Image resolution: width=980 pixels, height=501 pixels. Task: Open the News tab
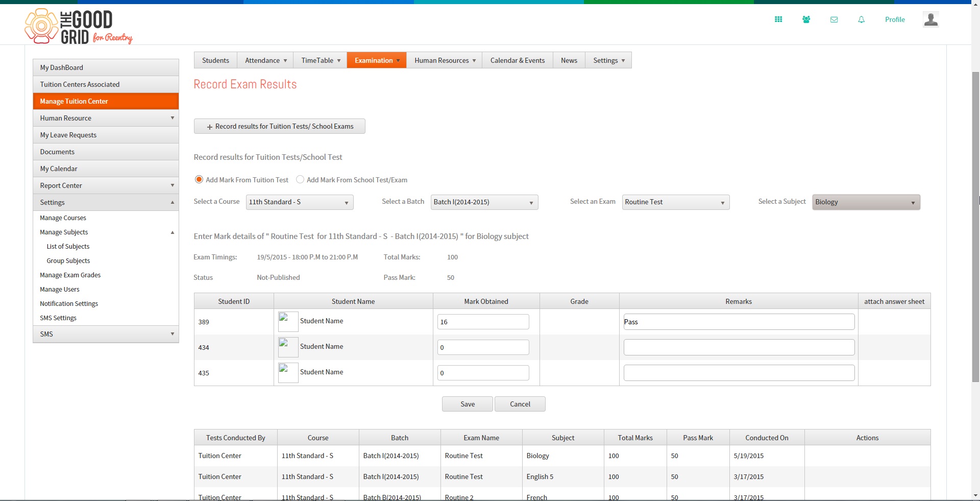point(569,60)
